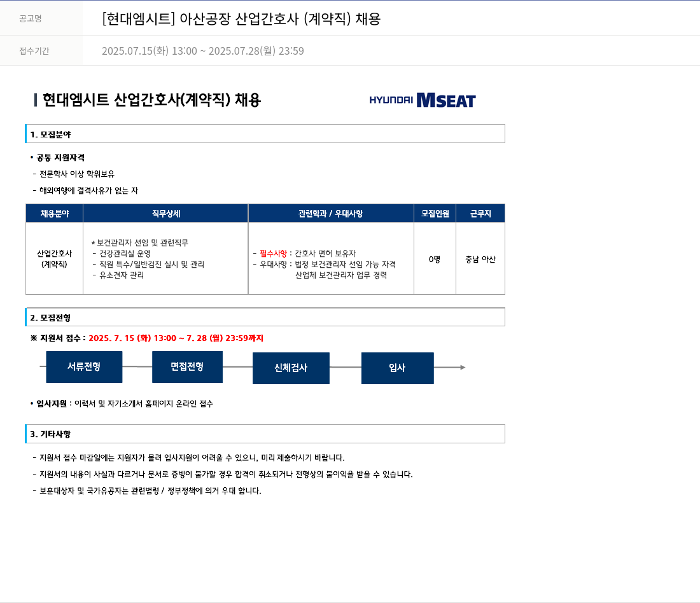Click the '면접전형' step box

[188, 367]
